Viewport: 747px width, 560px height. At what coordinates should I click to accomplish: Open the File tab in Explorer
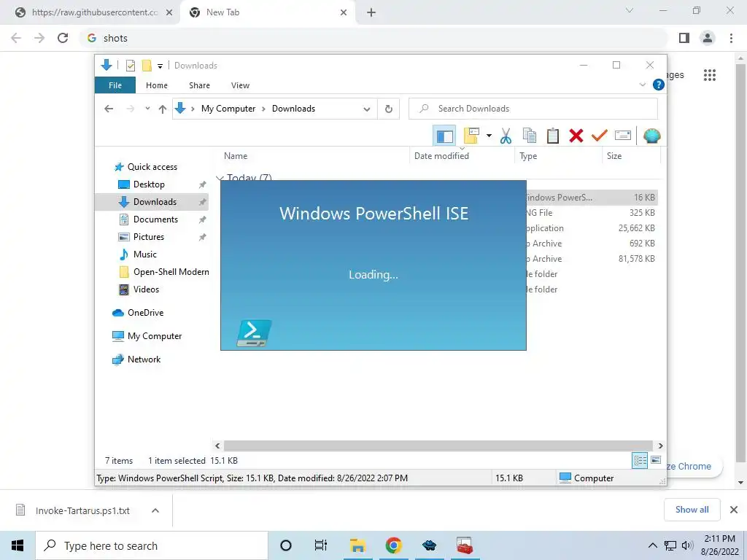(115, 85)
